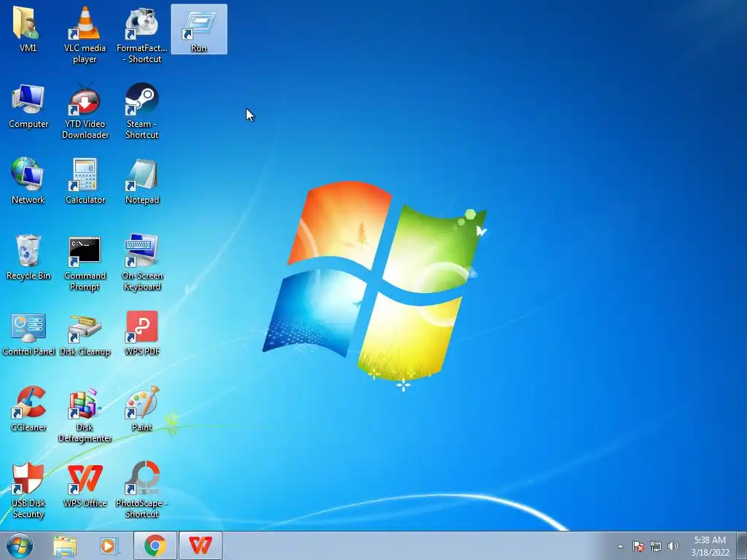
Task: Switch to WPS Office on the taskbar
Action: click(x=200, y=545)
